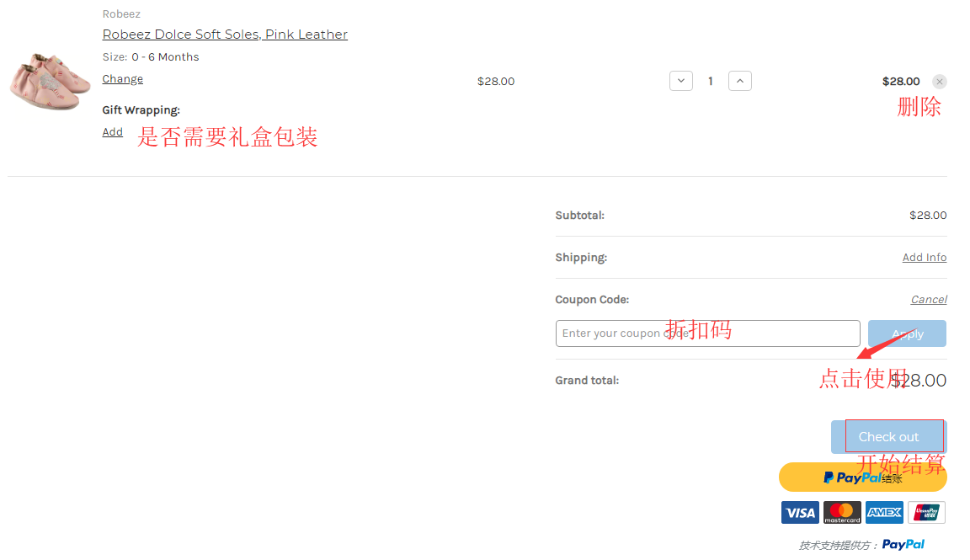Screen dimensions: 970x560
Task: Click the yellow PayPal checkout button
Action: tap(862, 477)
